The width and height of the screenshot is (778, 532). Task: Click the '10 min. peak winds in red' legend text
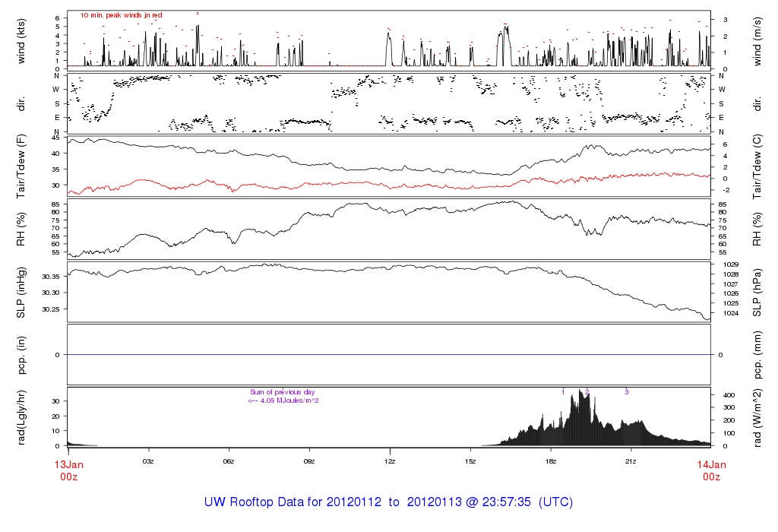121,15
